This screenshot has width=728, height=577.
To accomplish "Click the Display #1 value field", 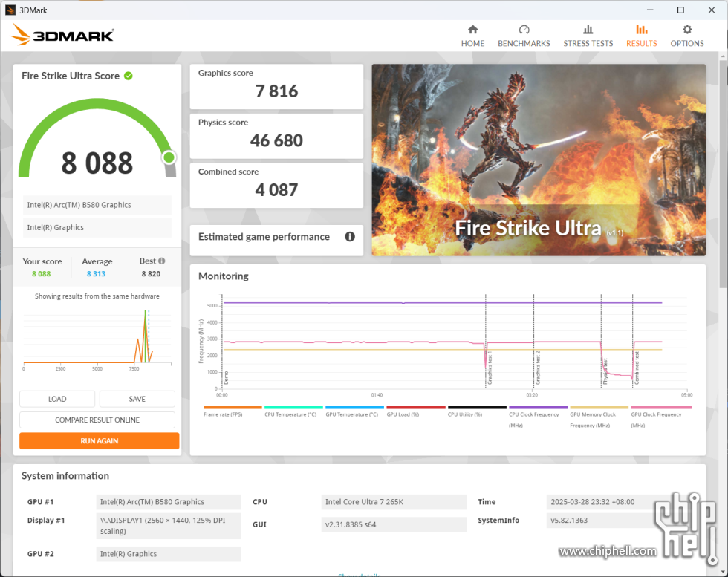I will point(169,526).
